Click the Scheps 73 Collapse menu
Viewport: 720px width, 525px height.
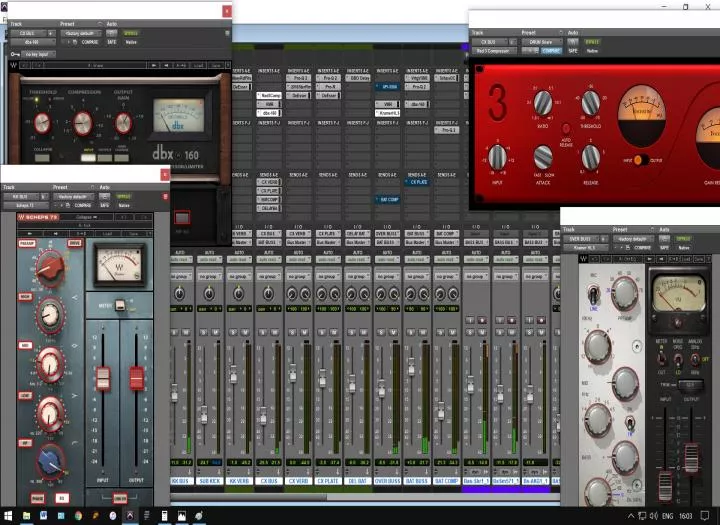click(86, 217)
